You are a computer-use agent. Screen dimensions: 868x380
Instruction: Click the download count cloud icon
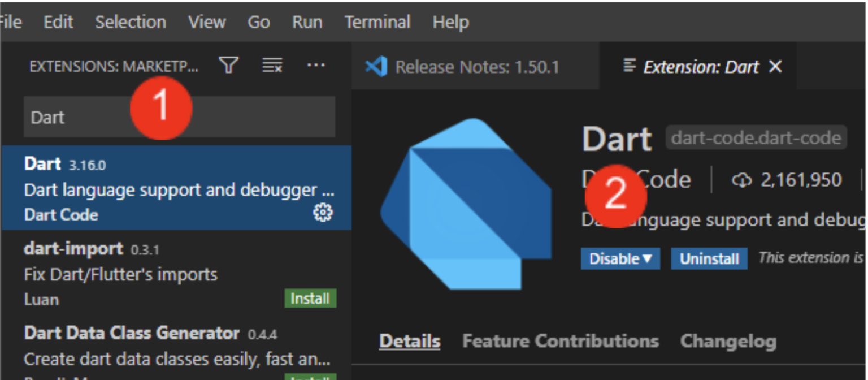[742, 180]
